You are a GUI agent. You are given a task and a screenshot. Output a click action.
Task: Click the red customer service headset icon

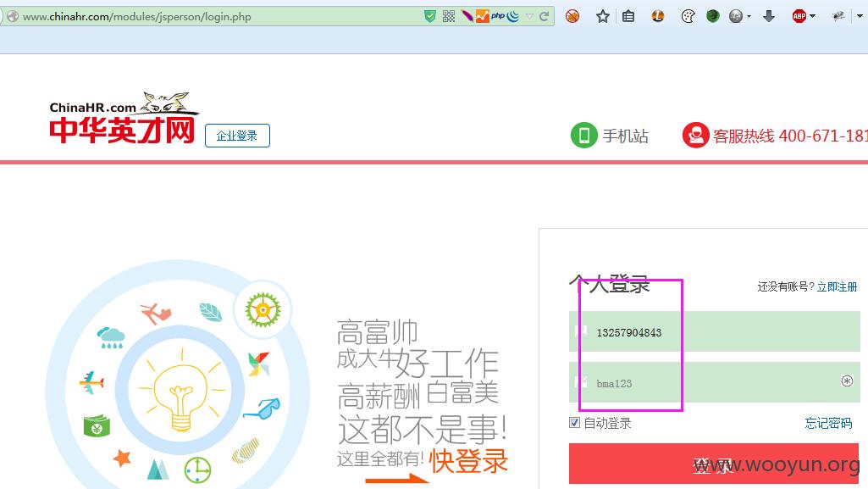click(696, 135)
